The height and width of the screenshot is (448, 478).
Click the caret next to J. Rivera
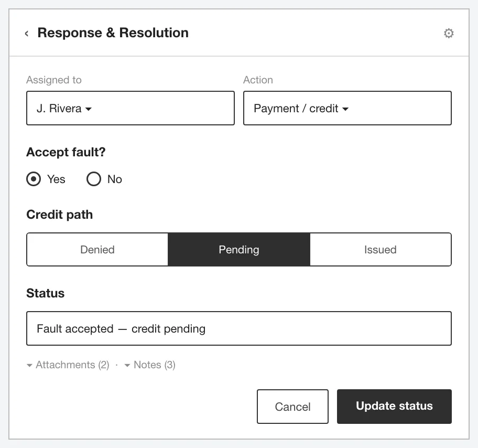pos(89,109)
